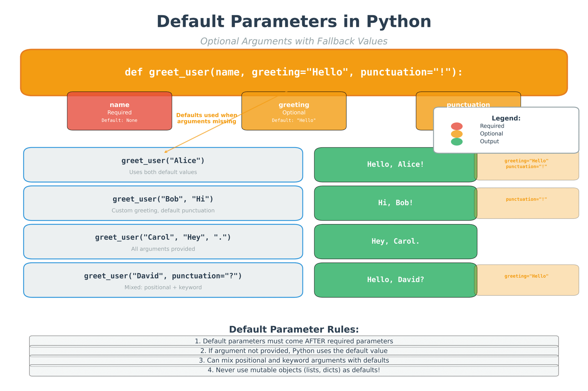
Task: Click greet_user("David", punctuation="?") call box
Action: point(163,280)
